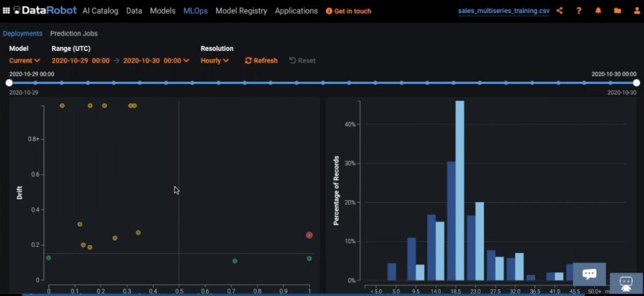Expand the Model Current dropdown
Viewport: 644px width, 296px height.
coord(25,60)
